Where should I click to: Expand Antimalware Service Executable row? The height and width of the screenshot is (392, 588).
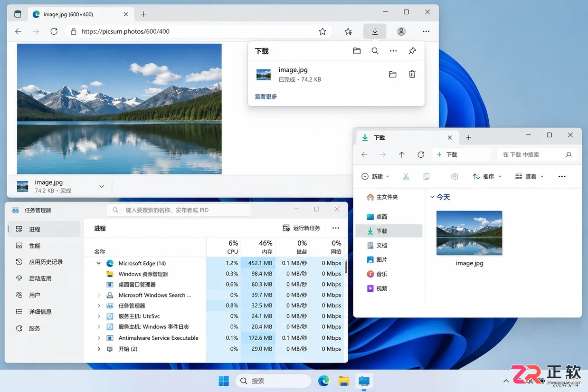pos(99,338)
